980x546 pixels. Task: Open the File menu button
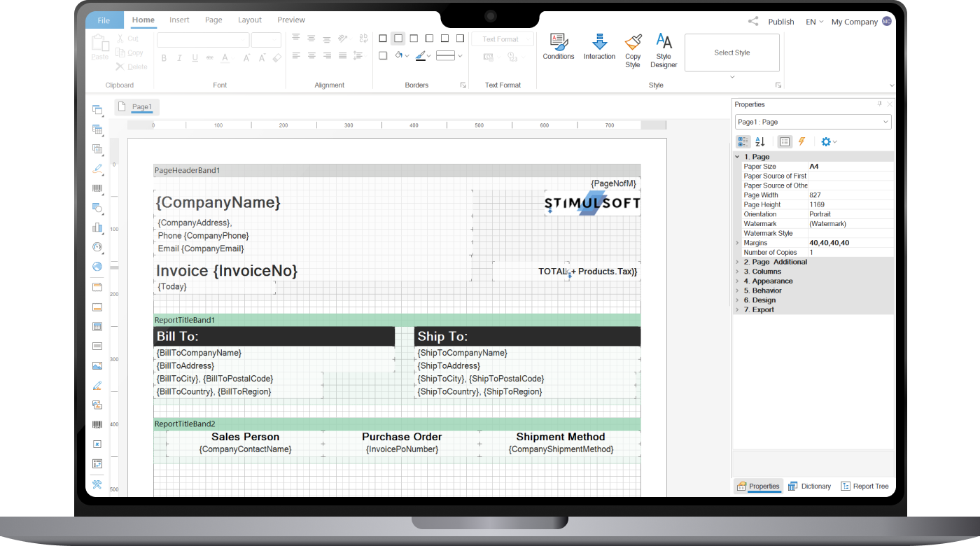coord(104,20)
